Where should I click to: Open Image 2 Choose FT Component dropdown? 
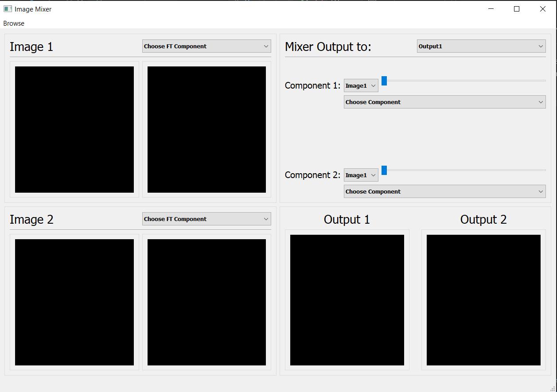(206, 219)
